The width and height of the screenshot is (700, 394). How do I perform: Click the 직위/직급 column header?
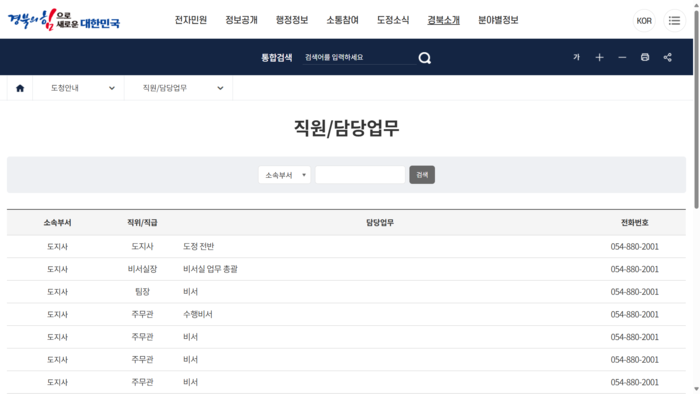click(142, 223)
